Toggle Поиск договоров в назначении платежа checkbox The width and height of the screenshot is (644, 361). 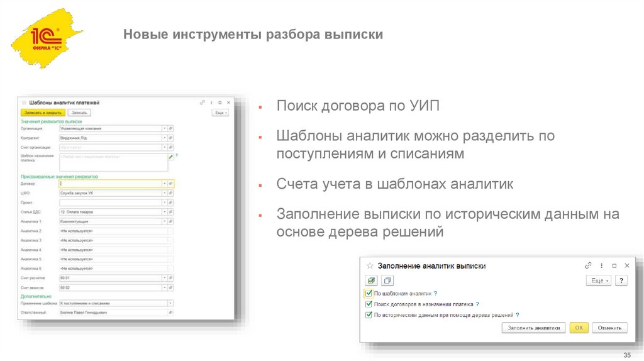369,304
